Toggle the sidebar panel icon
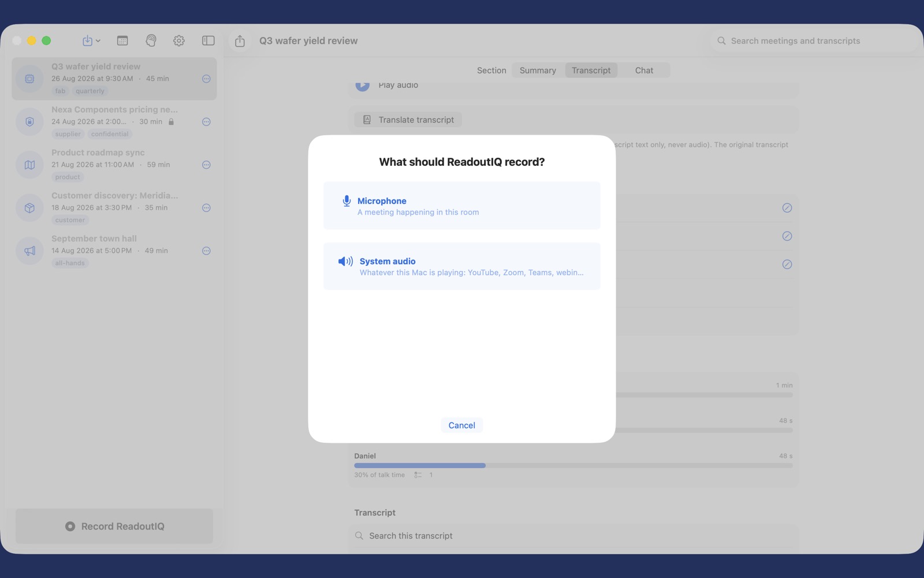Viewport: 924px width, 578px height. [208, 40]
